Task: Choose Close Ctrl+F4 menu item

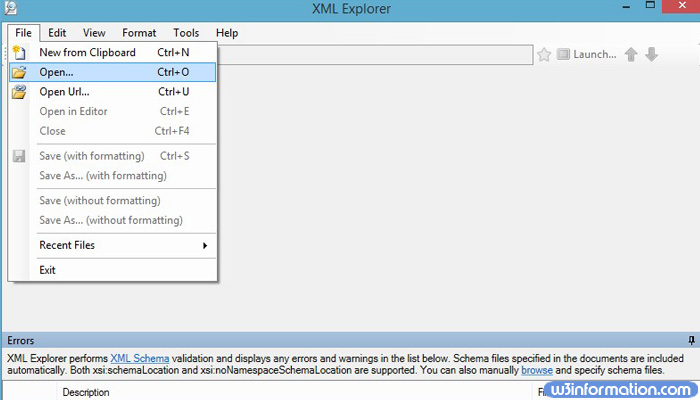Action: tap(112, 131)
